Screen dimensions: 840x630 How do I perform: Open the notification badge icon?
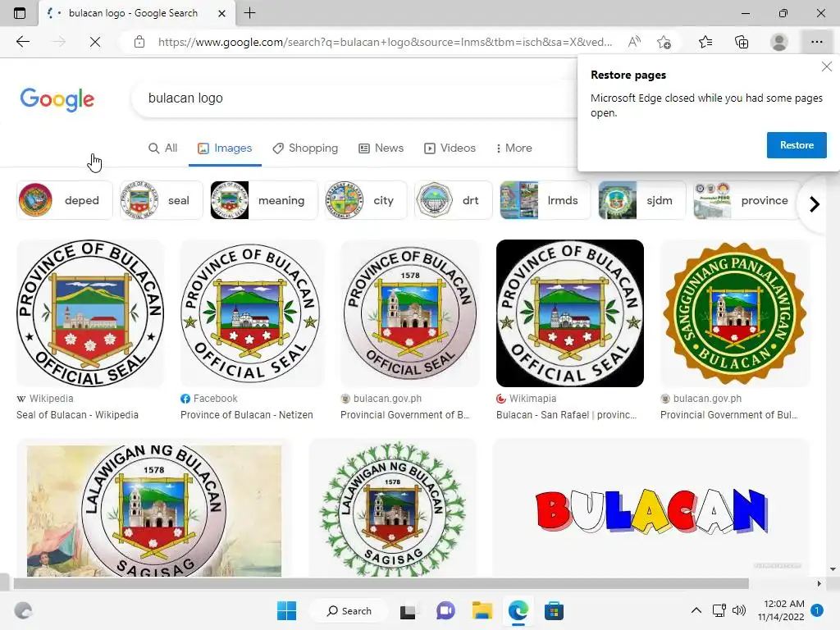[x=817, y=609]
